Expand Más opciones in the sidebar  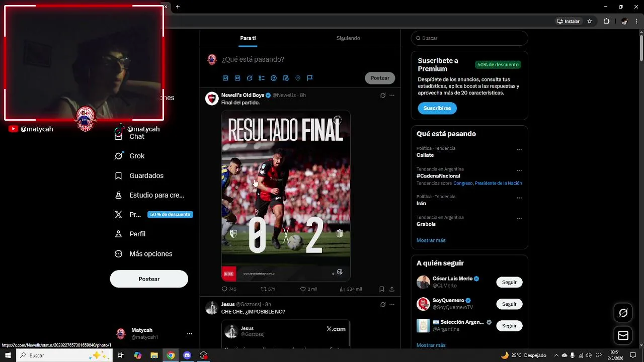143,254
